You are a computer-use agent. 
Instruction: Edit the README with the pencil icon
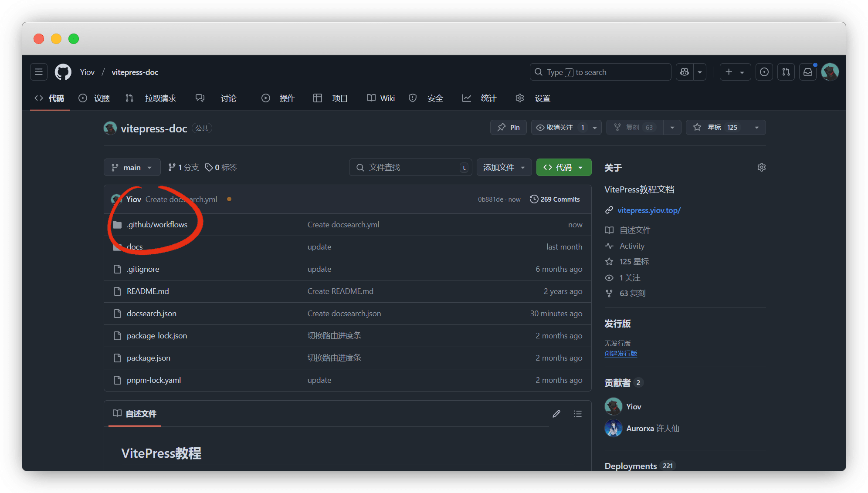pos(556,414)
